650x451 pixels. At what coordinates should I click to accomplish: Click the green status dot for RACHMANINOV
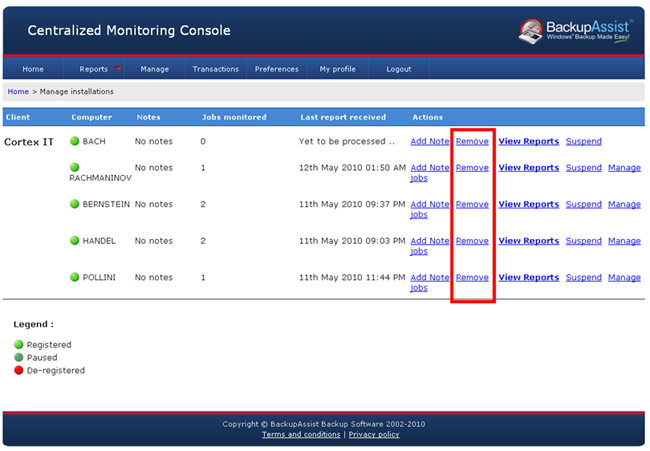pyautogui.click(x=75, y=167)
